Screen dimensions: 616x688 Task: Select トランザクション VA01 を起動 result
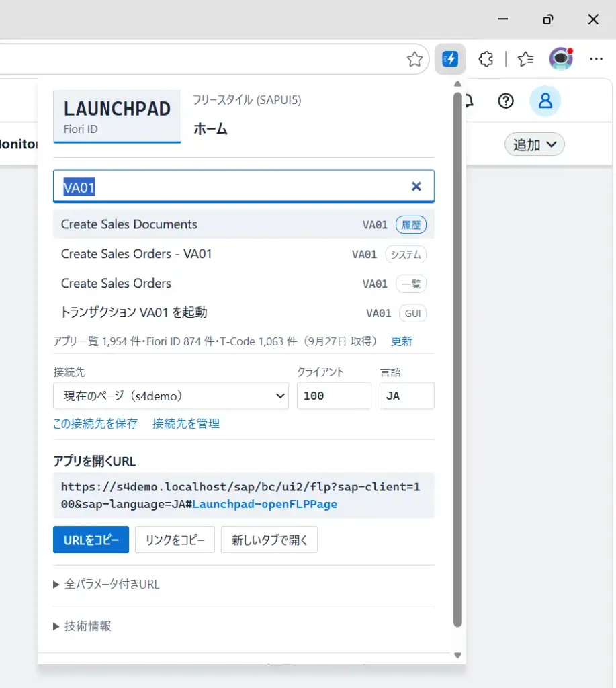(x=243, y=313)
